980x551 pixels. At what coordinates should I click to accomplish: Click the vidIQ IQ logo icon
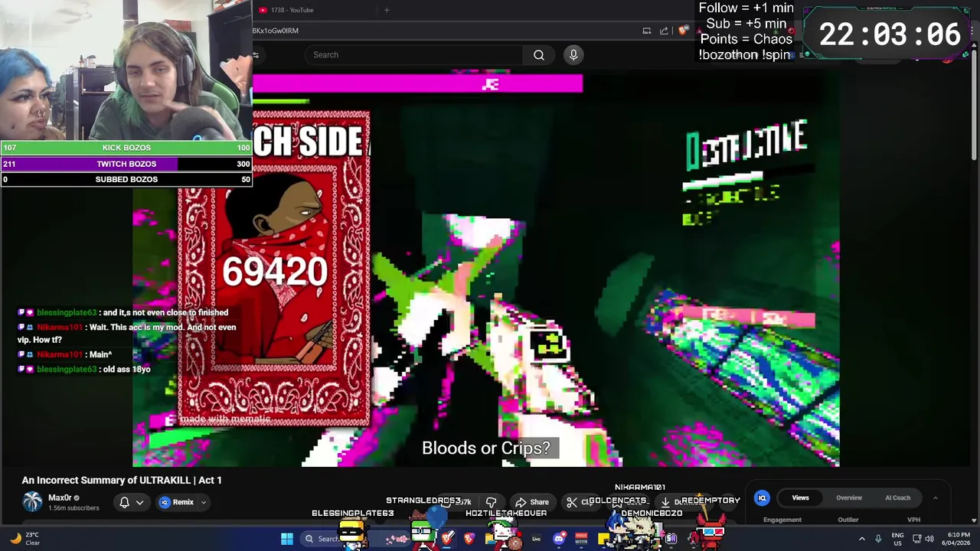(x=762, y=498)
